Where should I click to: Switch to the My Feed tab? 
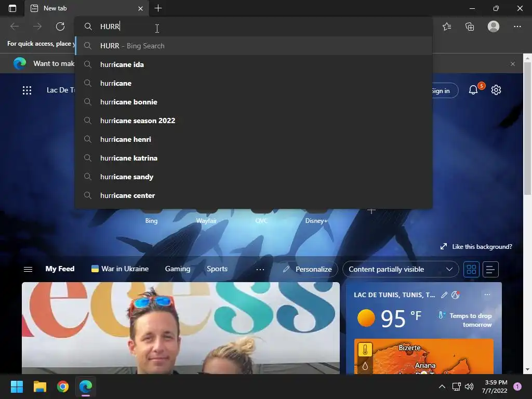point(60,269)
